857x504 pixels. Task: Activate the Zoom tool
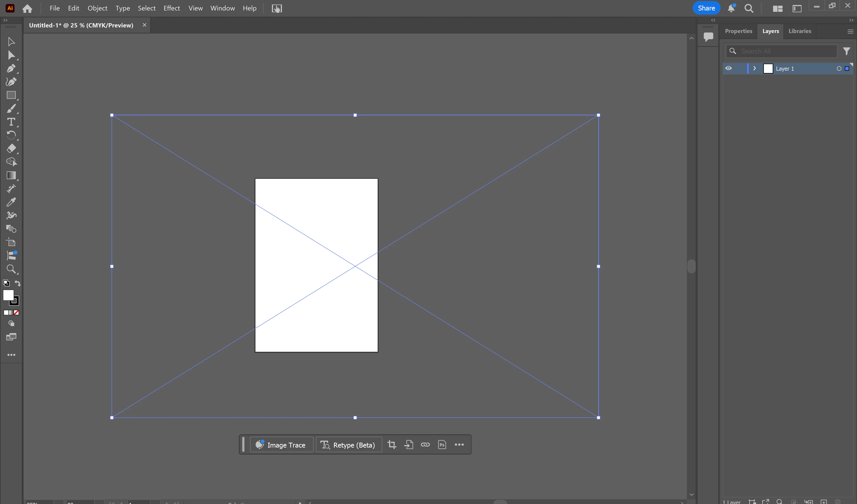11,269
